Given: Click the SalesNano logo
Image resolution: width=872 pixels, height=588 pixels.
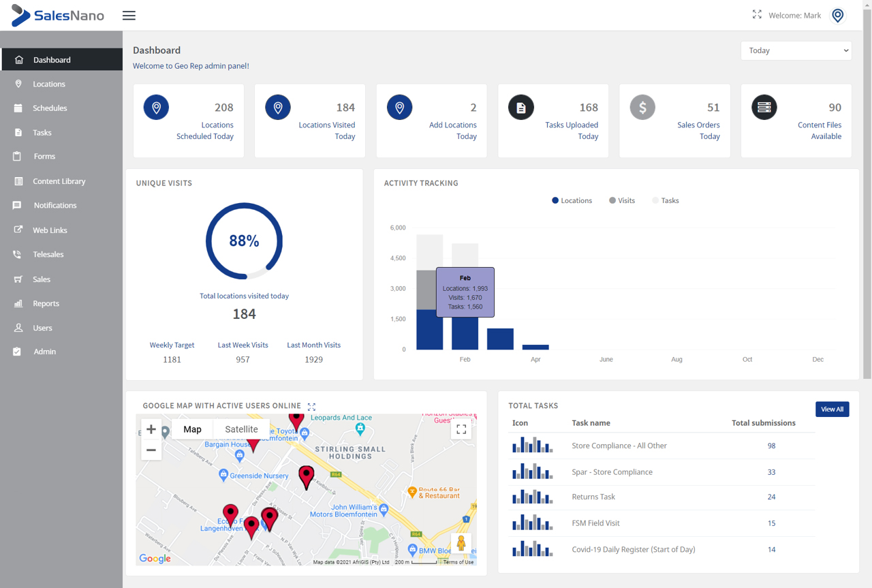Looking at the screenshot, I should tap(58, 15).
